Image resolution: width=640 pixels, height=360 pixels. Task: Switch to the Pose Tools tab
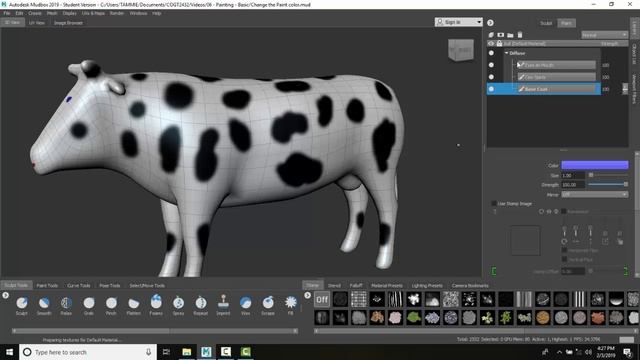point(110,285)
